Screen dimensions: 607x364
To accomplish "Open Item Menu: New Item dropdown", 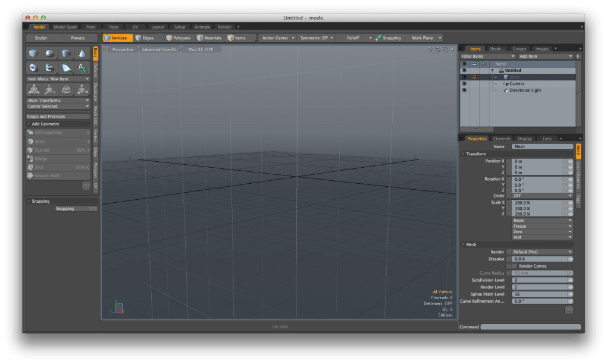I will [58, 79].
